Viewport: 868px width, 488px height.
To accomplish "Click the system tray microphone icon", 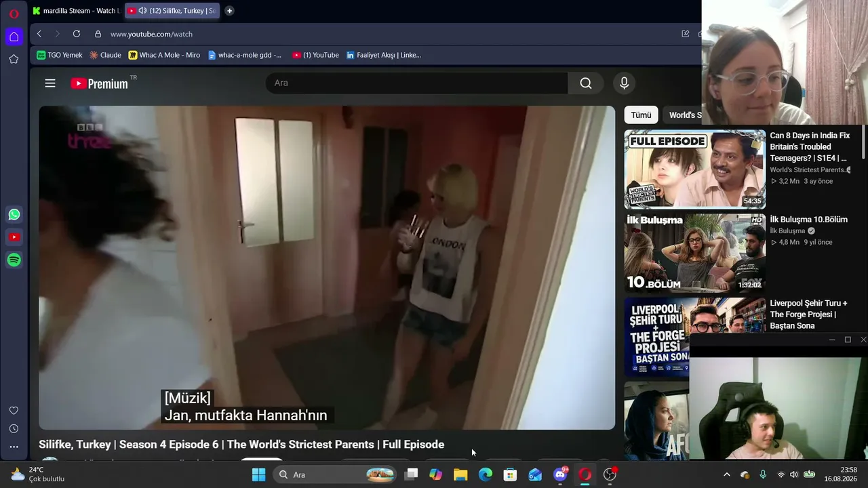I will point(764,474).
